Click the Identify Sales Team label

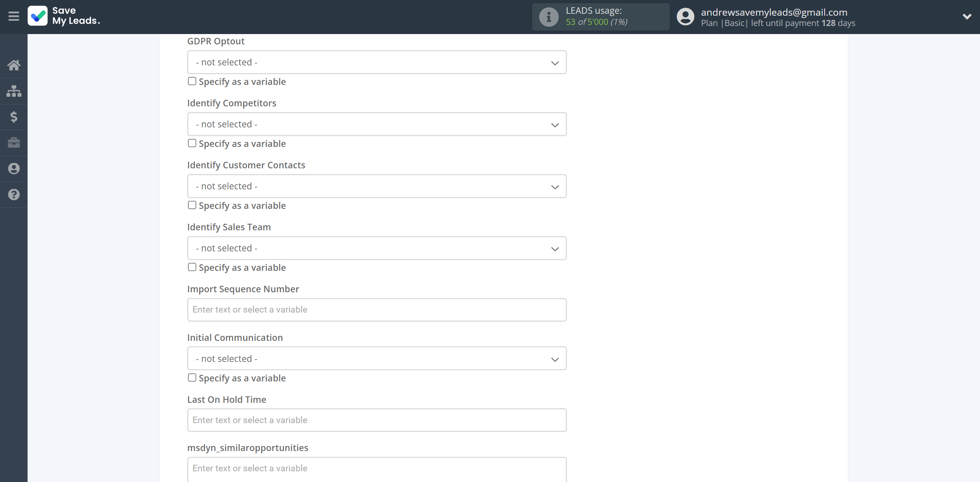point(229,227)
